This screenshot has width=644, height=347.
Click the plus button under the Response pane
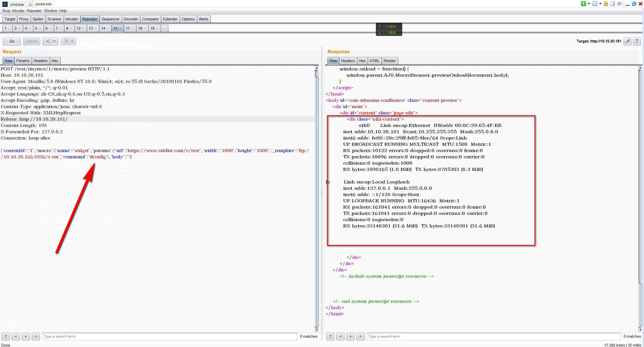click(x=350, y=336)
